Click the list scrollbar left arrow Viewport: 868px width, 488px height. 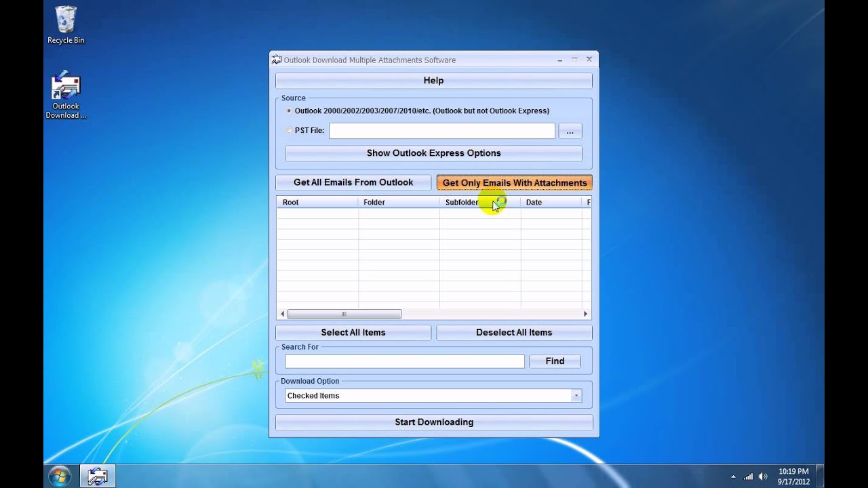pyautogui.click(x=282, y=314)
